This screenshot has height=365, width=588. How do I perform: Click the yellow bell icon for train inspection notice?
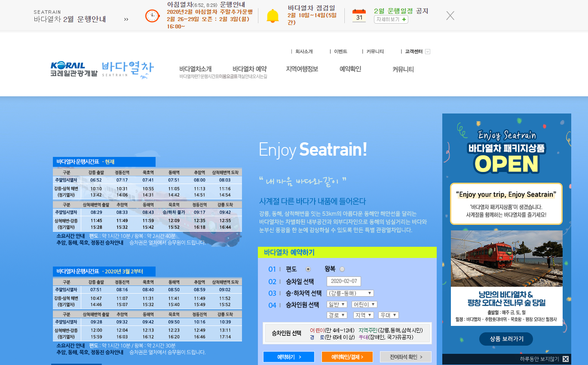pos(273,16)
